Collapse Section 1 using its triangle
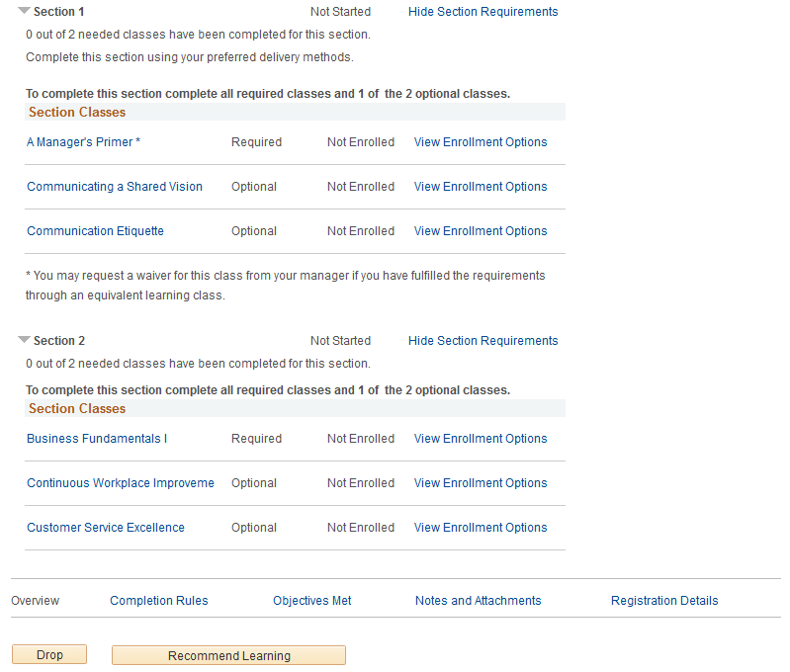The height and width of the screenshot is (672, 790). (x=24, y=11)
